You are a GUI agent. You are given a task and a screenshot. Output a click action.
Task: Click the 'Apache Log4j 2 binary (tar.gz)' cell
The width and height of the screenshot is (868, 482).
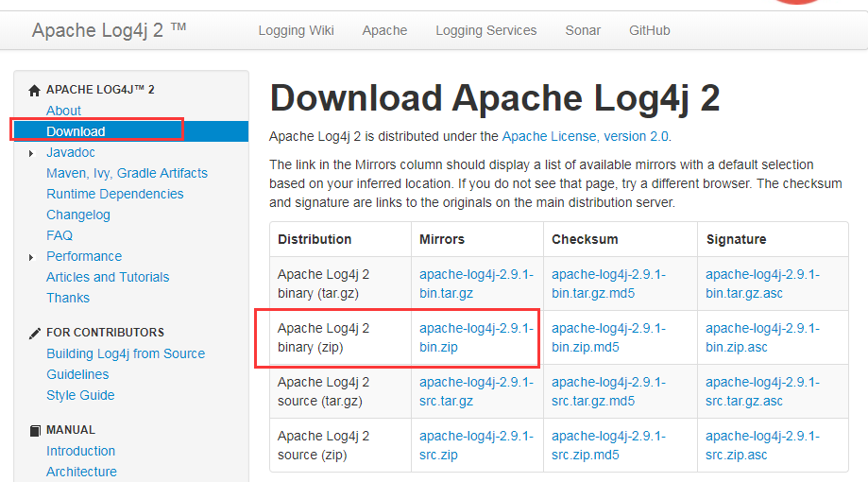point(340,284)
